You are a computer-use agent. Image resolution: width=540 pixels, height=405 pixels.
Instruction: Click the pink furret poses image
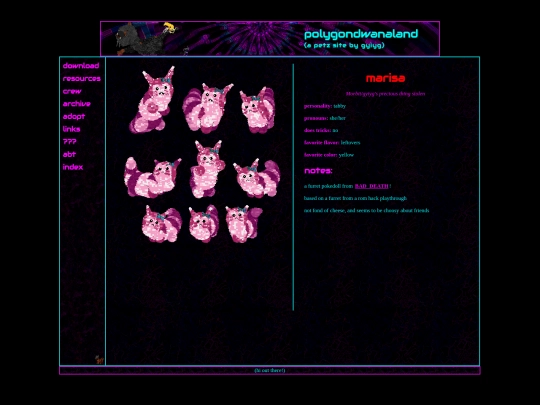click(x=202, y=154)
